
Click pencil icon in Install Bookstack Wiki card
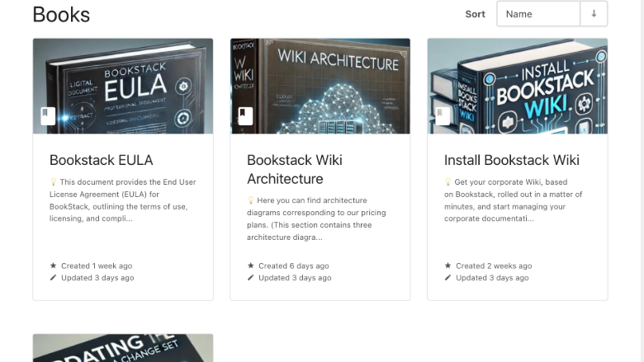447,278
